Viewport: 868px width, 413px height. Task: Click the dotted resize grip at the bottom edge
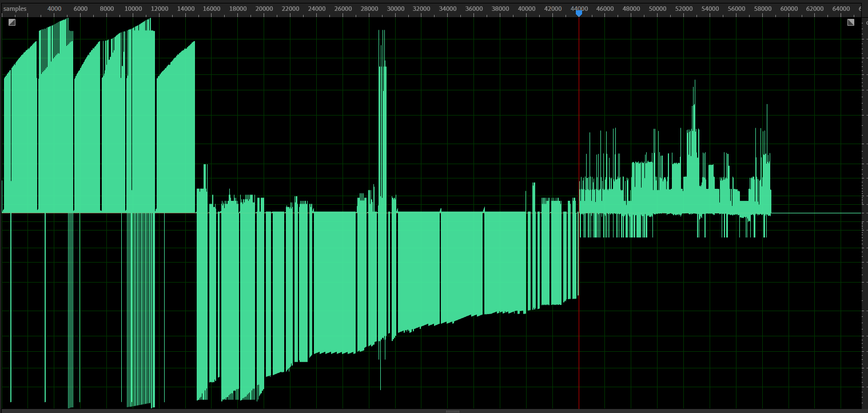click(x=452, y=411)
